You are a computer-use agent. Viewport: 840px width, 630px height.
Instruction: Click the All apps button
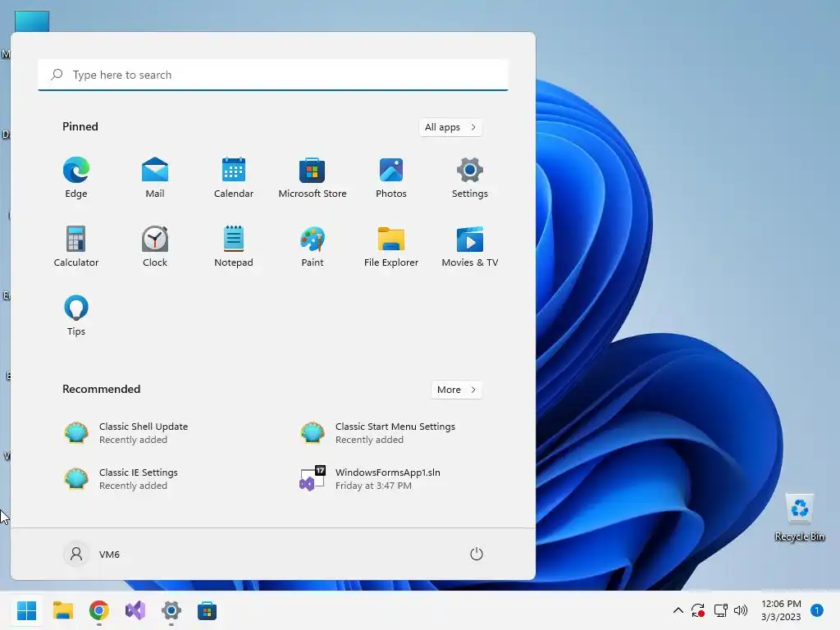pyautogui.click(x=450, y=127)
